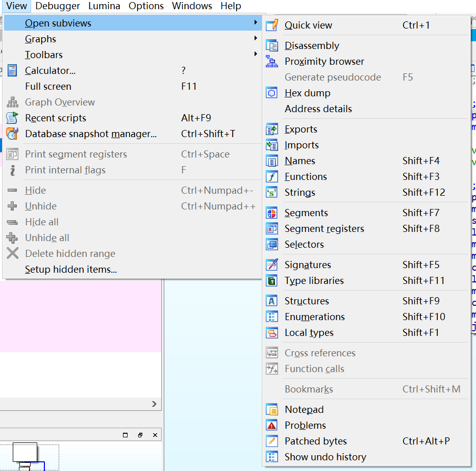Click the Alt+F9 shortcut label

point(196,118)
